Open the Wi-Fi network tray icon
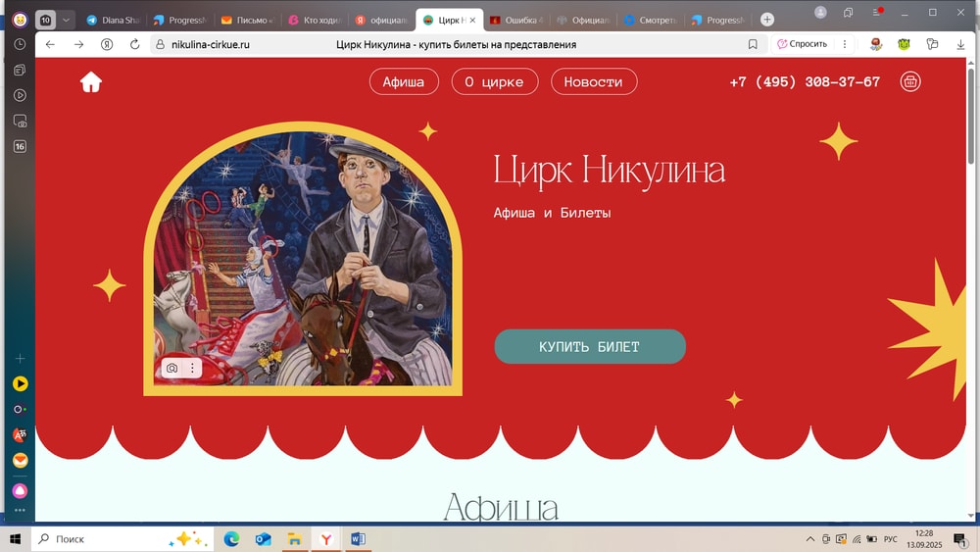 pyautogui.click(x=857, y=539)
